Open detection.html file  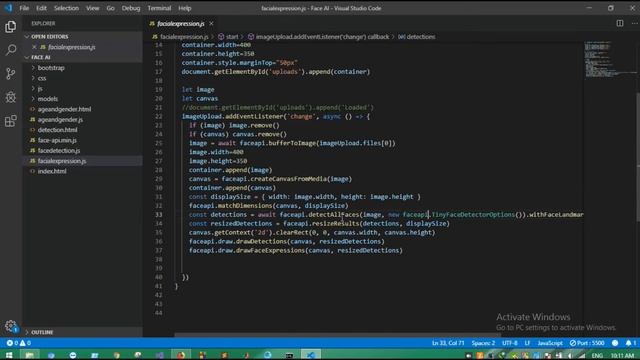tap(83, 130)
